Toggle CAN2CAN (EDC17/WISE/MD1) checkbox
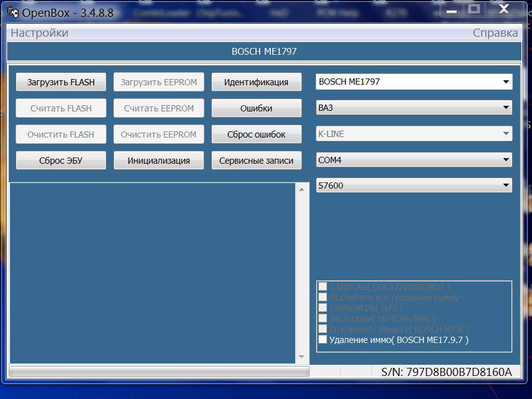The width and height of the screenshot is (532, 399). [x=323, y=287]
